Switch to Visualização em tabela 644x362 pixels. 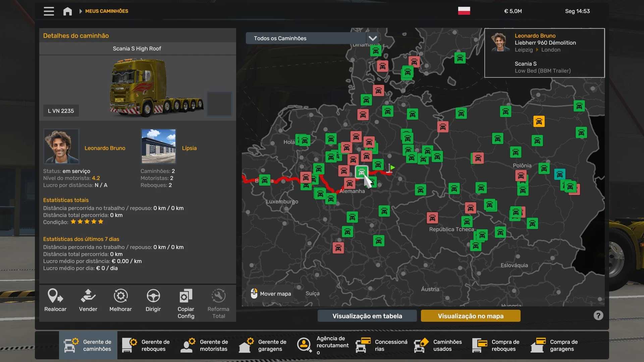click(367, 316)
